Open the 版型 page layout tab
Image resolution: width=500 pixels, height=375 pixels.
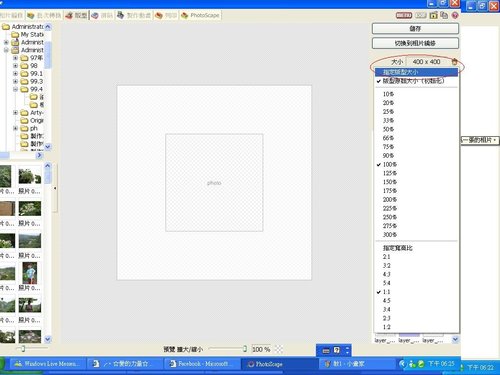[x=76, y=15]
